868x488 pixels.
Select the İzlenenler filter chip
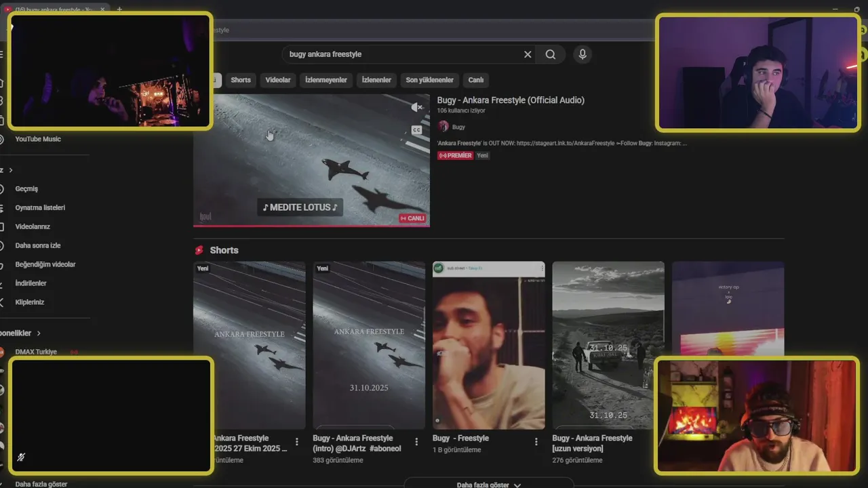click(x=376, y=80)
